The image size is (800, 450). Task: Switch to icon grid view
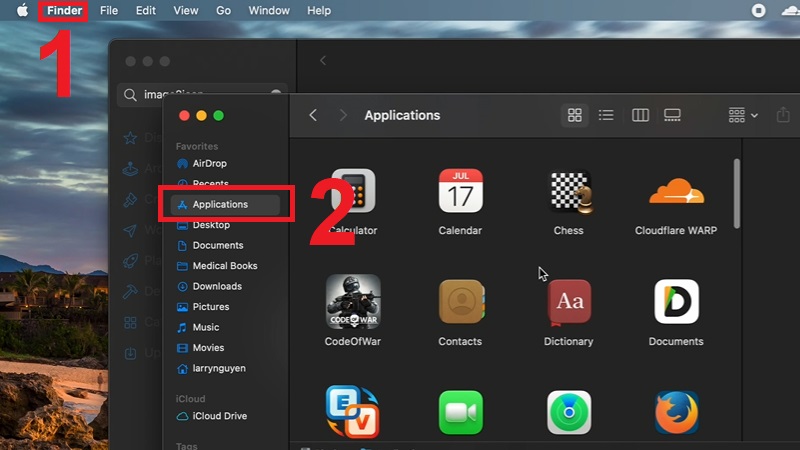574,115
